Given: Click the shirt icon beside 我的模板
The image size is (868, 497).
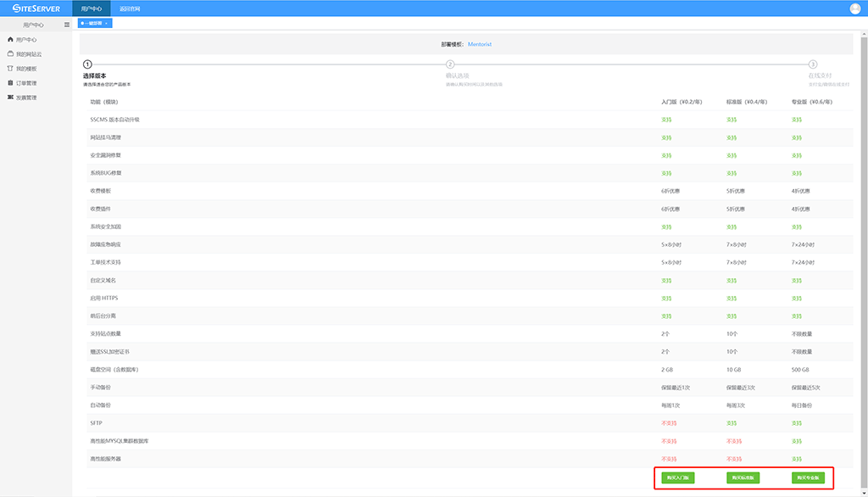Looking at the screenshot, I should click(x=10, y=69).
